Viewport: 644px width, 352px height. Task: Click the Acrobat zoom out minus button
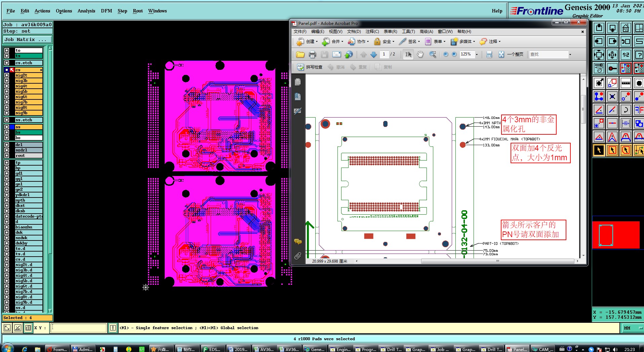pyautogui.click(x=446, y=54)
